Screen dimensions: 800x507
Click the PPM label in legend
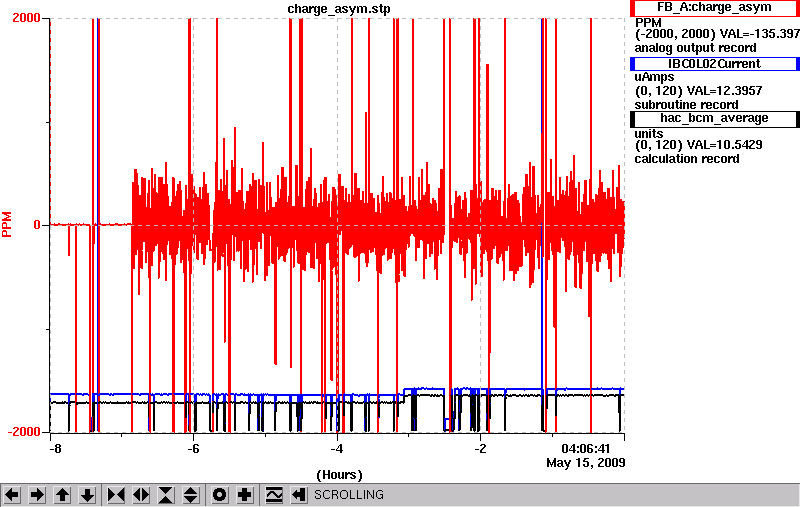pos(648,23)
